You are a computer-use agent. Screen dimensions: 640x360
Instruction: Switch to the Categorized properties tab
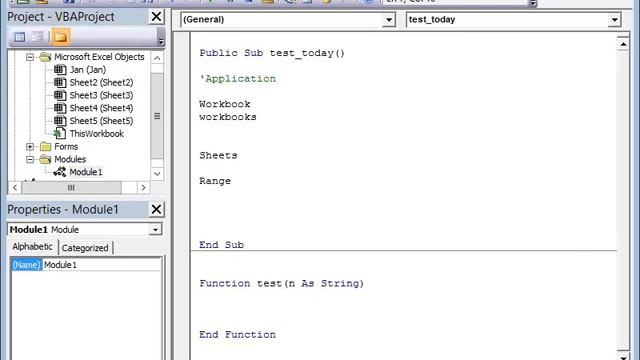pos(85,248)
